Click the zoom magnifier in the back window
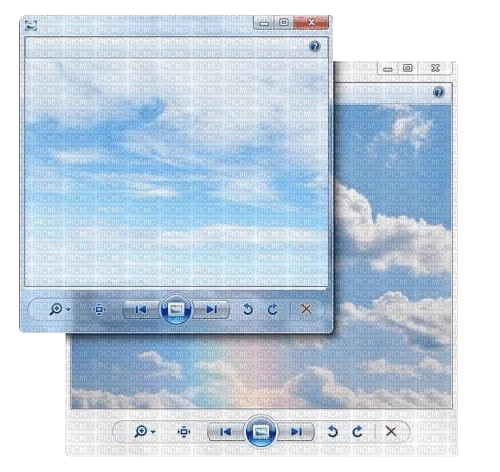This screenshot has width=500, height=472. tap(141, 431)
